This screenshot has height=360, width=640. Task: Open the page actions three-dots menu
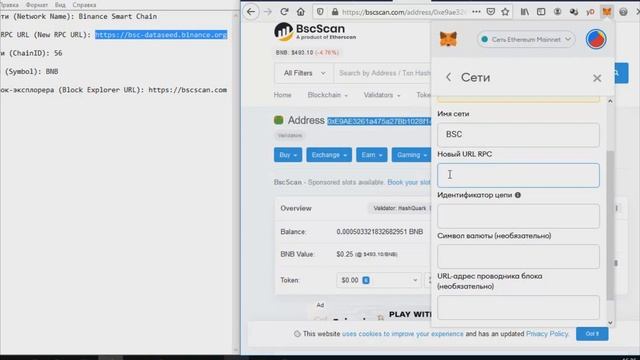pyautogui.click(x=476, y=12)
